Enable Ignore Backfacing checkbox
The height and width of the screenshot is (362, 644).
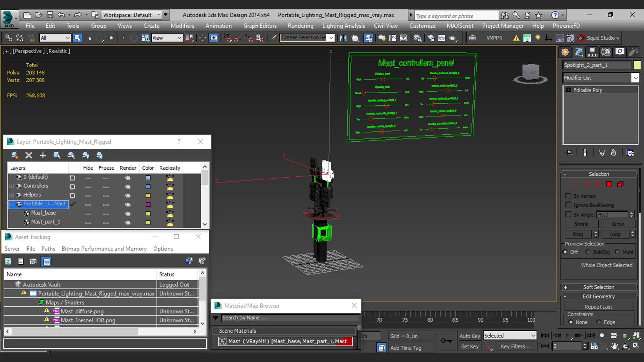568,205
